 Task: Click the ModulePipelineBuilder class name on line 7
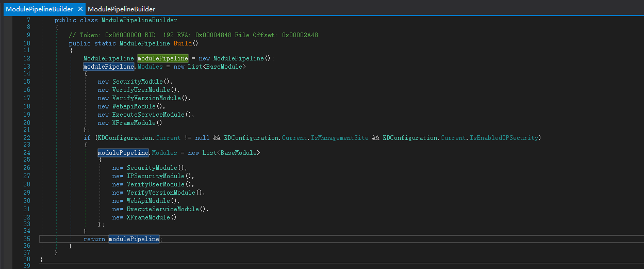click(x=139, y=20)
